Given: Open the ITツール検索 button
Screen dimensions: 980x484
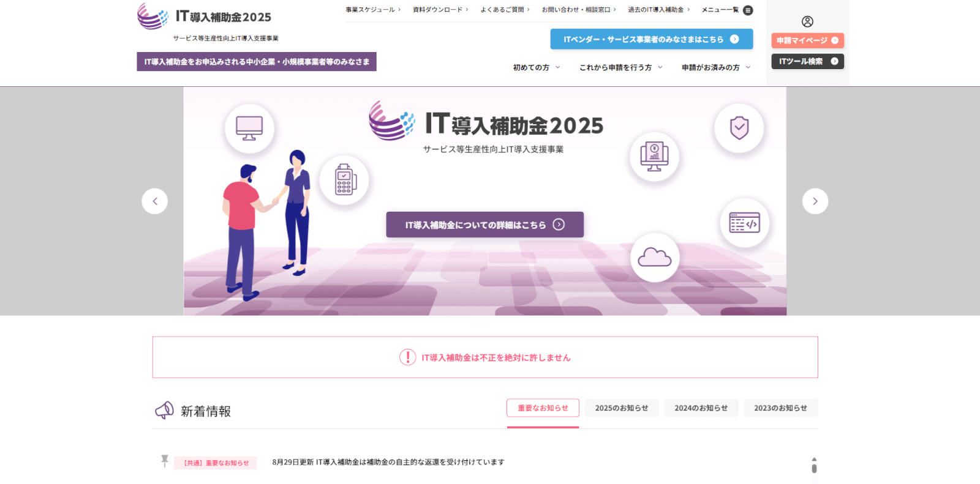Looking at the screenshot, I should click(x=807, y=61).
